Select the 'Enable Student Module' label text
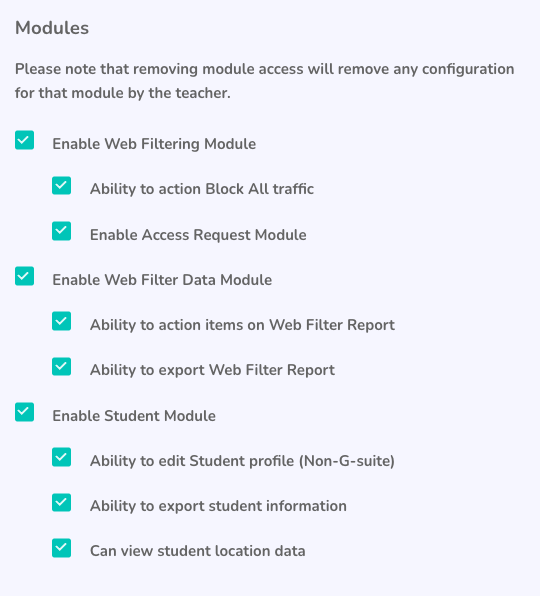The image size is (540, 596). (x=134, y=416)
